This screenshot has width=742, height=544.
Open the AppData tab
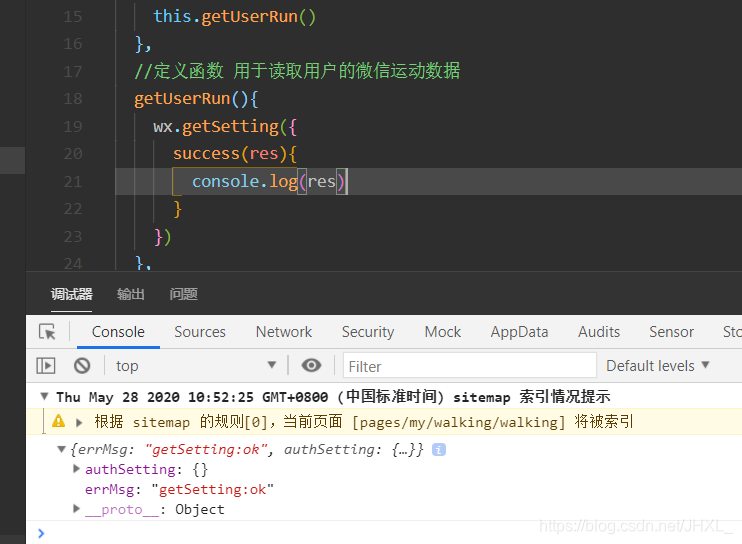tap(519, 332)
